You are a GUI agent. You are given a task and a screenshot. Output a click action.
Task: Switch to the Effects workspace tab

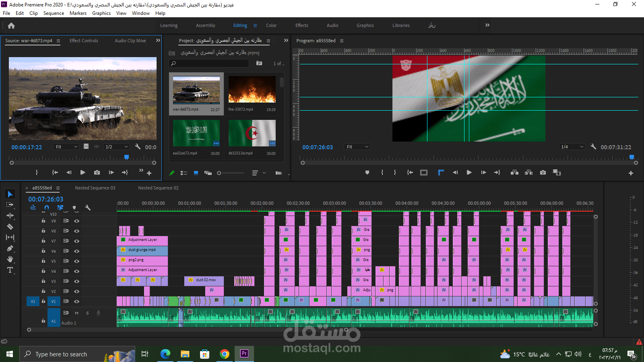pyautogui.click(x=302, y=25)
